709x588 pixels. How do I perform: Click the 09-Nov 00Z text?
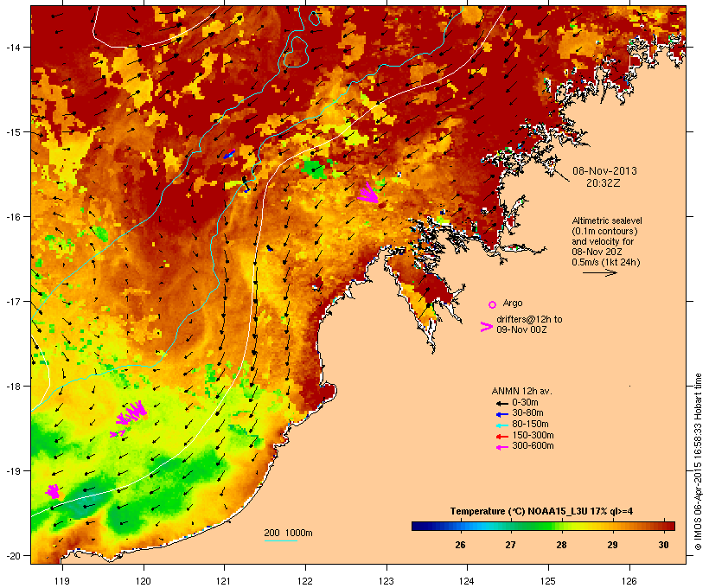[521, 329]
